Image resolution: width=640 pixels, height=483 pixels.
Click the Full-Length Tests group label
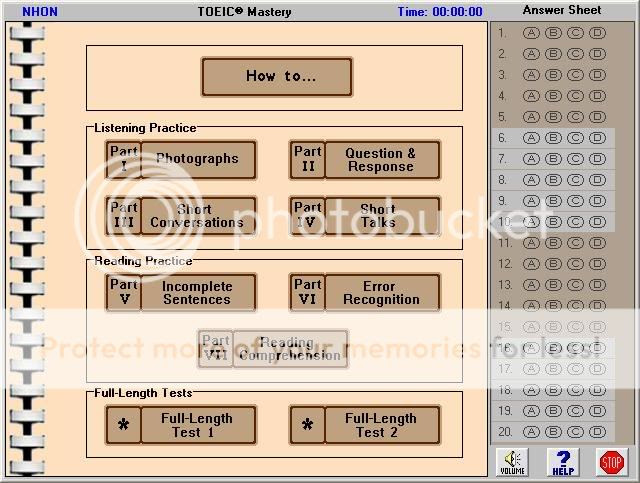143,393
